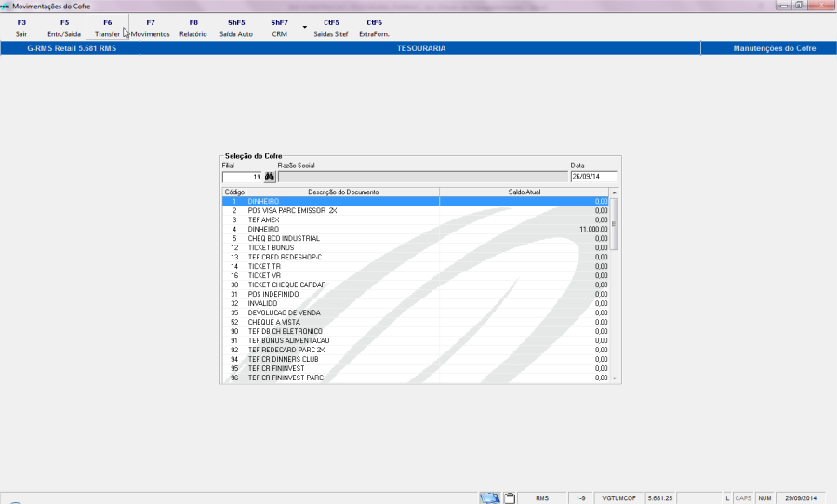
Task: Select TEF CRED REDESHOP-C row
Action: coord(416,257)
